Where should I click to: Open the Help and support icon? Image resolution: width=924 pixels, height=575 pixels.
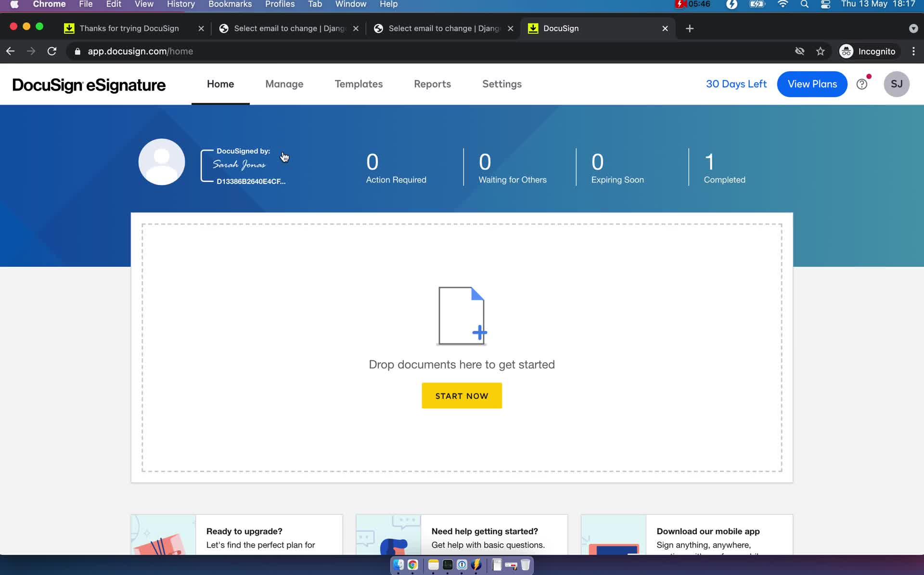862,84
